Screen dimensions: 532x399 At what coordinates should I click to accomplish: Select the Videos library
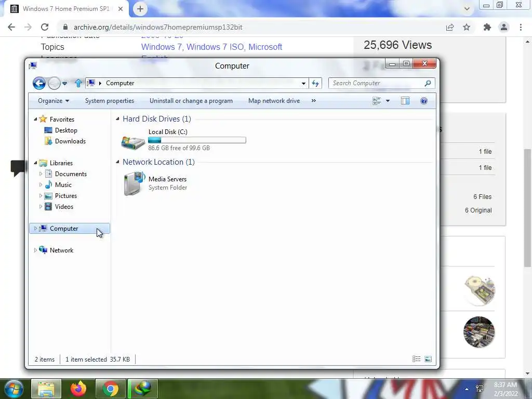coord(64,207)
